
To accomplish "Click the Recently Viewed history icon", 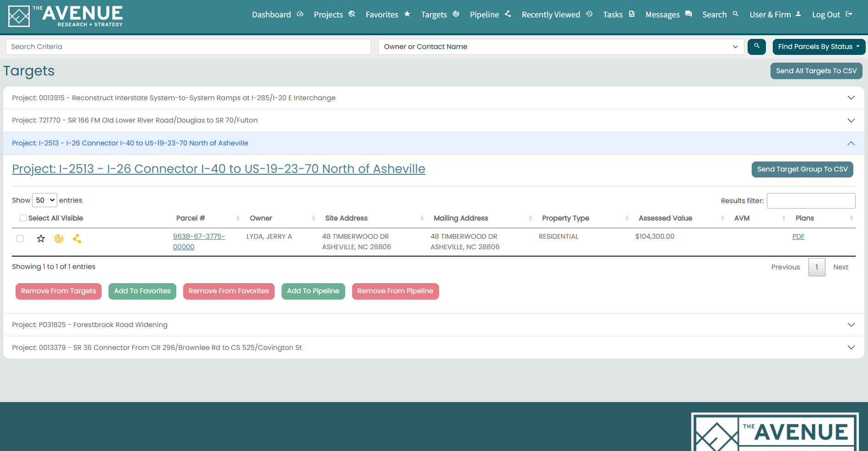I will 589,14.
